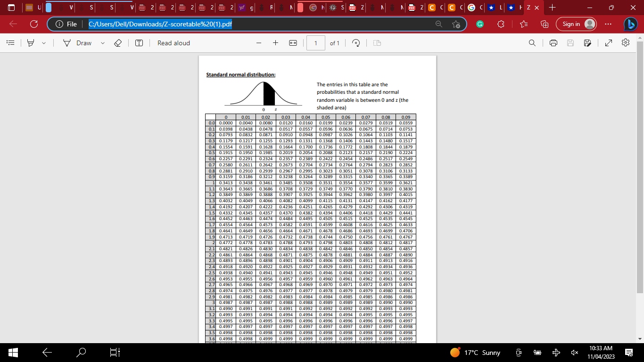This screenshot has width=644, height=362.
Task: Click the Sign in button
Action: [x=576, y=24]
